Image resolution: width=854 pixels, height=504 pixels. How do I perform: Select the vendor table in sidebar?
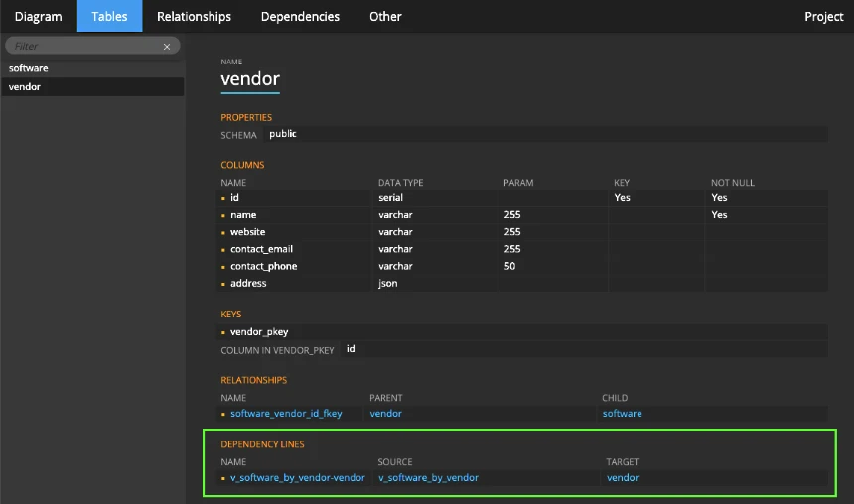[x=92, y=87]
